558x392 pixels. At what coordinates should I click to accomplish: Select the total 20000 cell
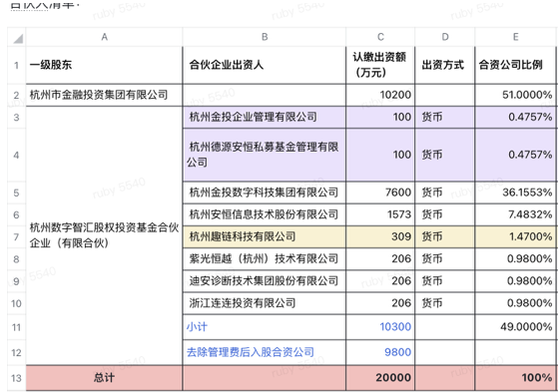[x=380, y=378]
